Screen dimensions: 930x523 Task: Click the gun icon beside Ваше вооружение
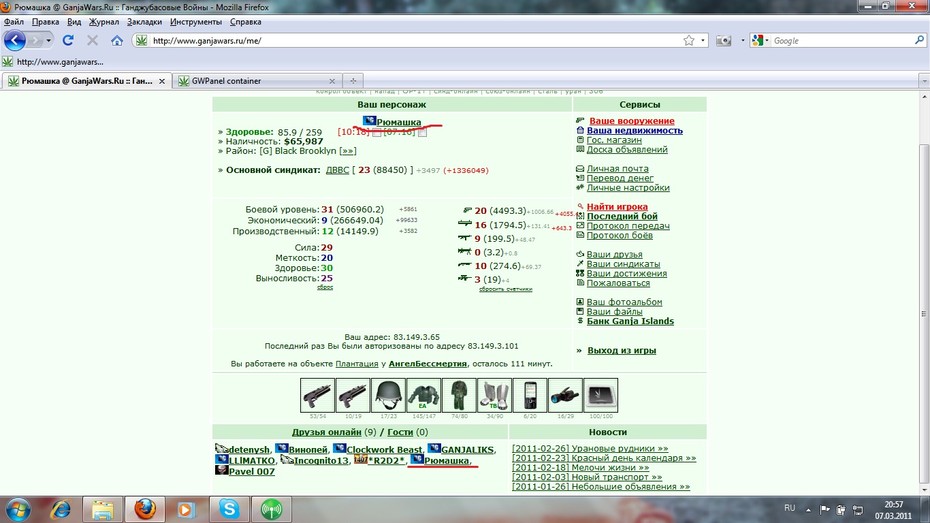tap(580, 120)
